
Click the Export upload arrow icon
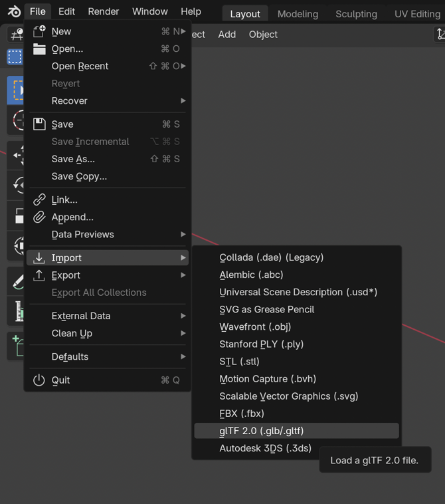[39, 275]
